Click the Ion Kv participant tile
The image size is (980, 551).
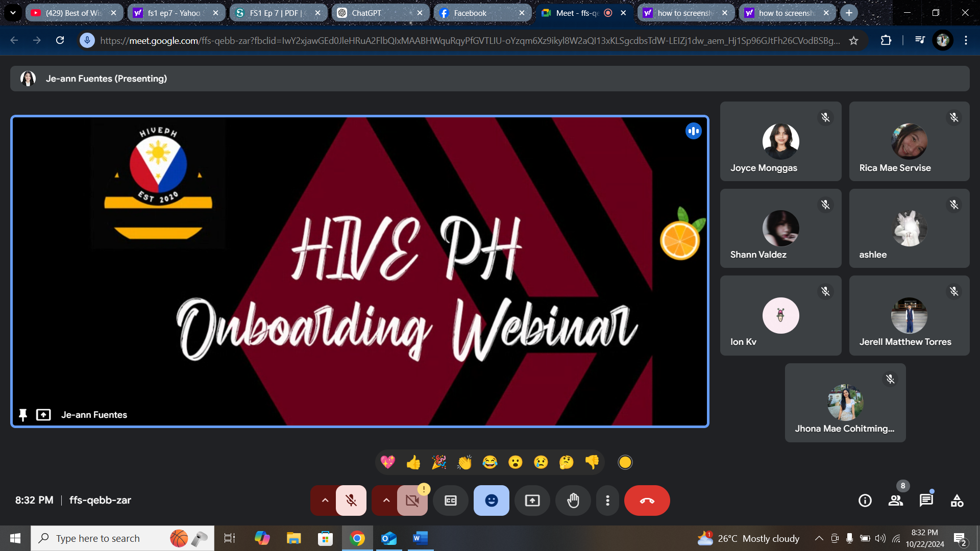coord(780,315)
